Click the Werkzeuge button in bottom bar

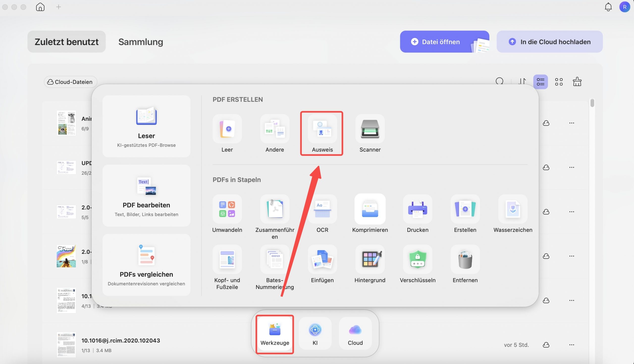point(275,334)
